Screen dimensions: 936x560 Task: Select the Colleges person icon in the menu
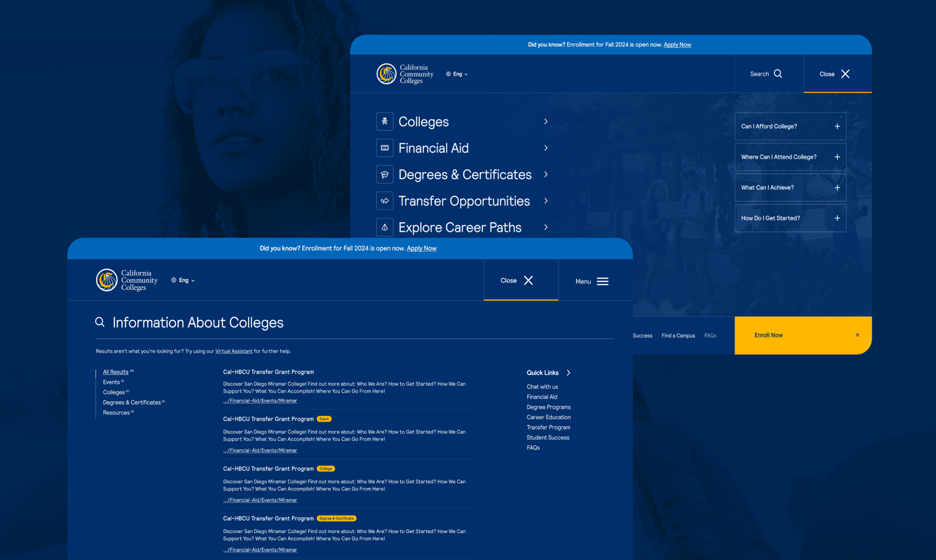tap(385, 122)
